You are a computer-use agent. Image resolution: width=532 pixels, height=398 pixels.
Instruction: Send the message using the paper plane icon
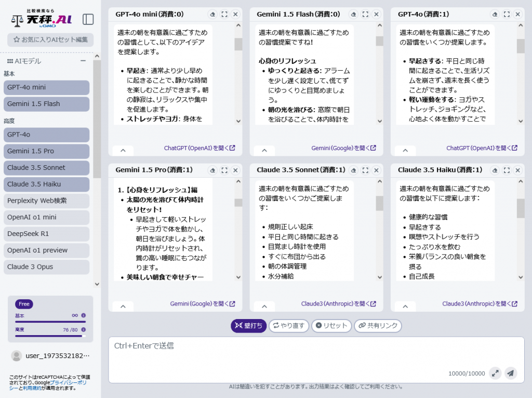coord(511,373)
